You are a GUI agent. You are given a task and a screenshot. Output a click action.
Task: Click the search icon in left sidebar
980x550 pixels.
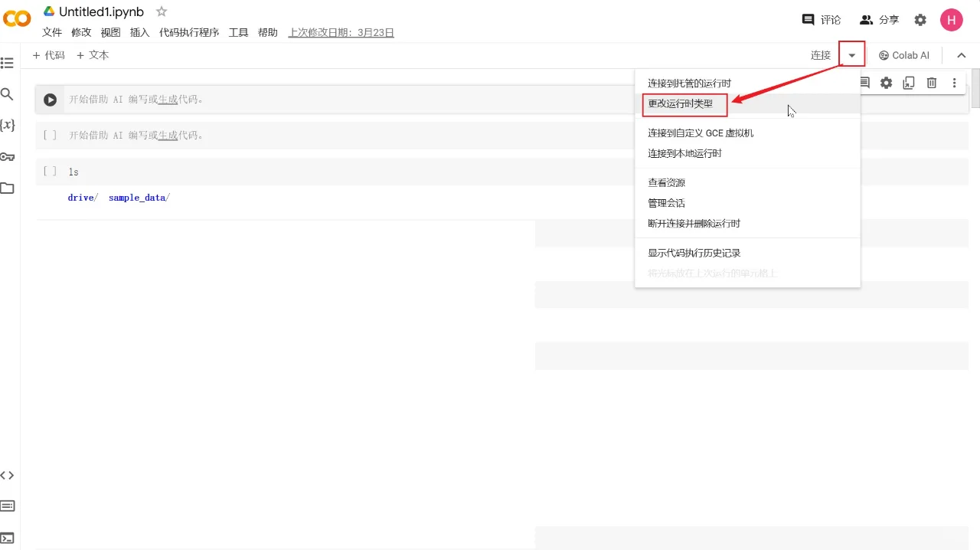click(x=7, y=94)
